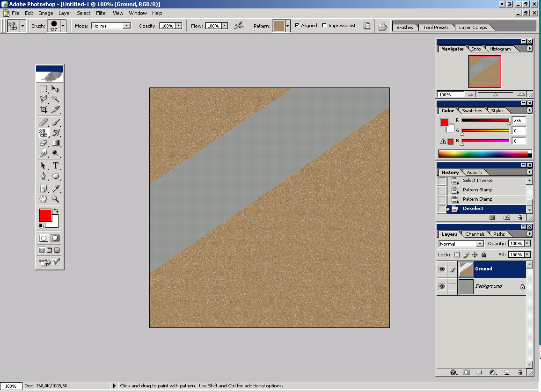Select the Eraser tool

click(x=44, y=143)
